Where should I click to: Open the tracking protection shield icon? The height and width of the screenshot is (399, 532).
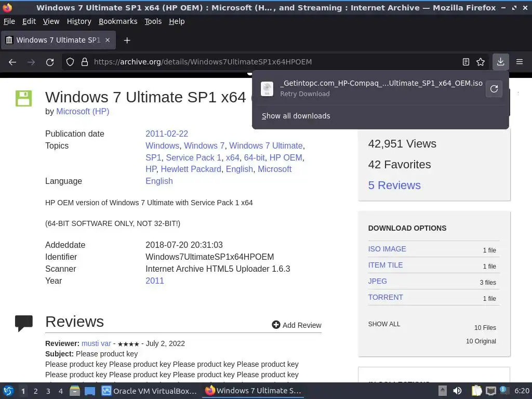[70, 62]
